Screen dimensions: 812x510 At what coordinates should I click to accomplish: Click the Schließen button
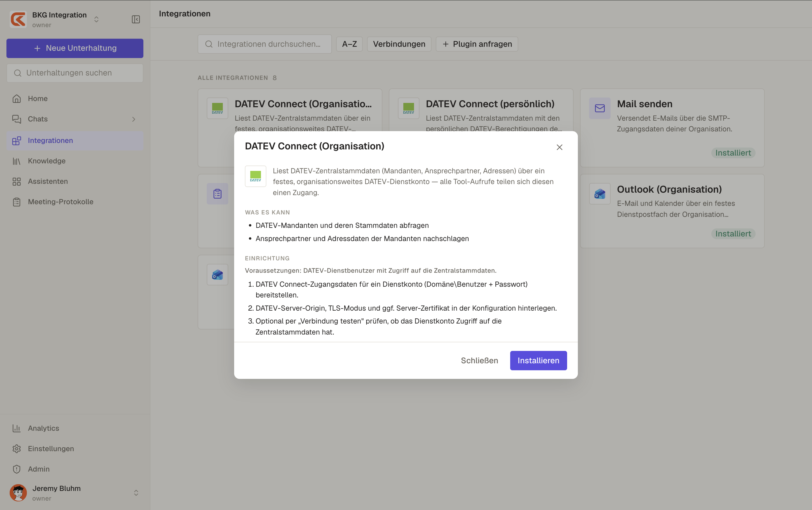point(479,361)
